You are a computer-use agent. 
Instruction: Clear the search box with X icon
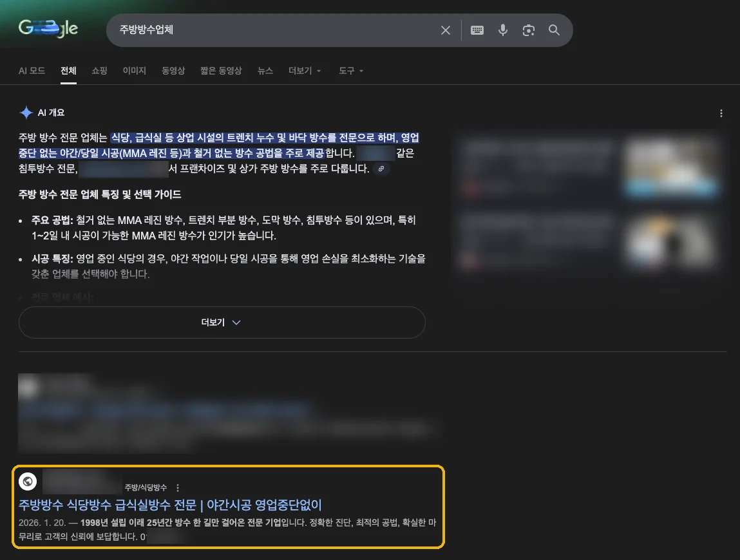(445, 30)
